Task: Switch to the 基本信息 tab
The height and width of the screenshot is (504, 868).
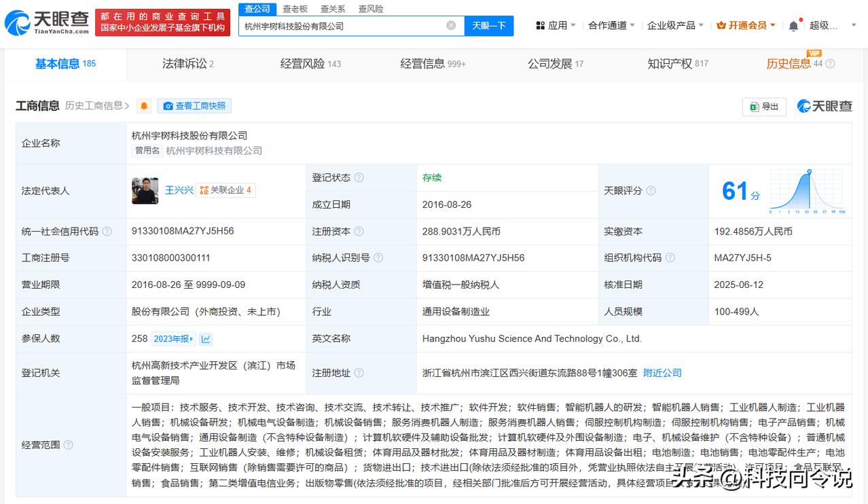Action: pos(65,64)
